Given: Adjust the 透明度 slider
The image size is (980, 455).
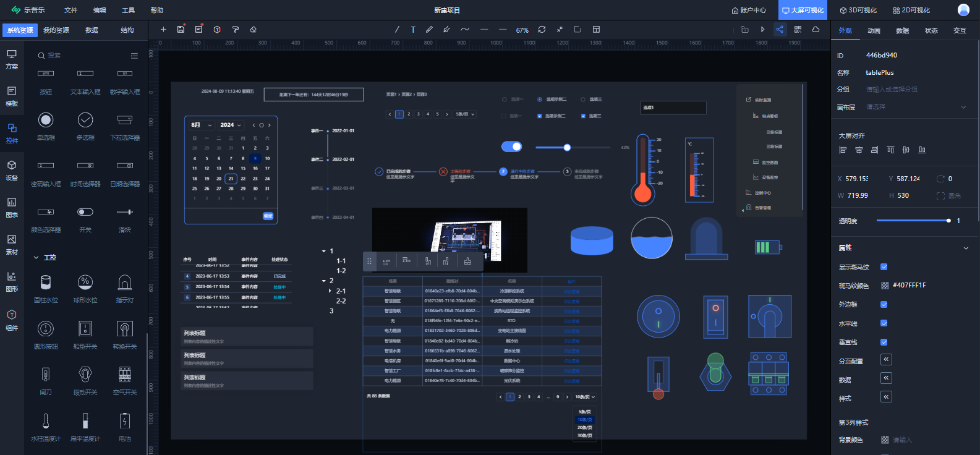Looking at the screenshot, I should click(x=913, y=221).
